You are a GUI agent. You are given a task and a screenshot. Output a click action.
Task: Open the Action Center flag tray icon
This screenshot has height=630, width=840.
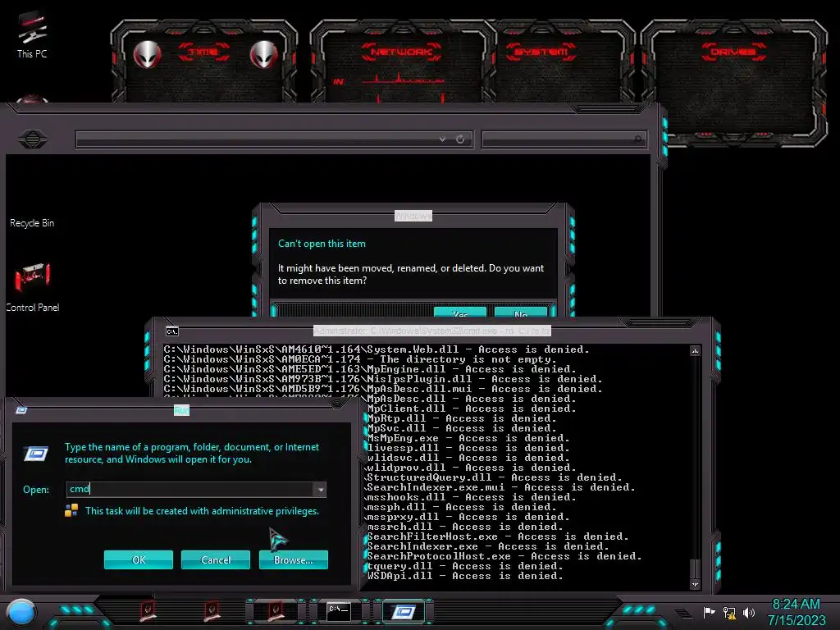(x=709, y=612)
